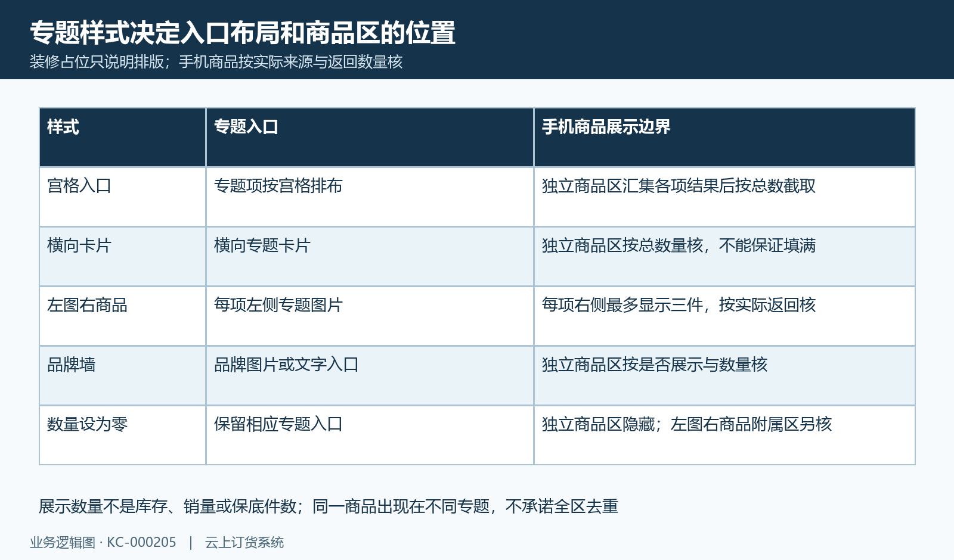Click the 样式 column header

pos(122,137)
